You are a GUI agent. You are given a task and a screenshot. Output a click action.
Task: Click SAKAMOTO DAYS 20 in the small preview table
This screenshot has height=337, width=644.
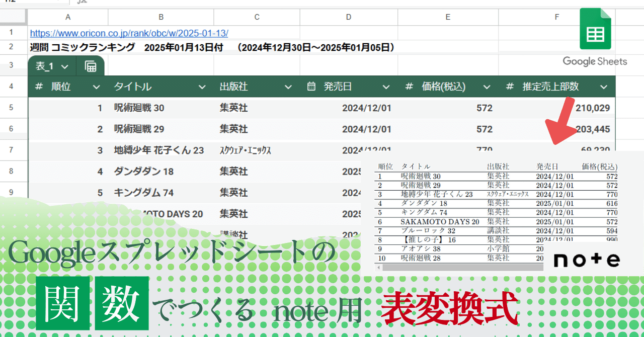(x=440, y=221)
